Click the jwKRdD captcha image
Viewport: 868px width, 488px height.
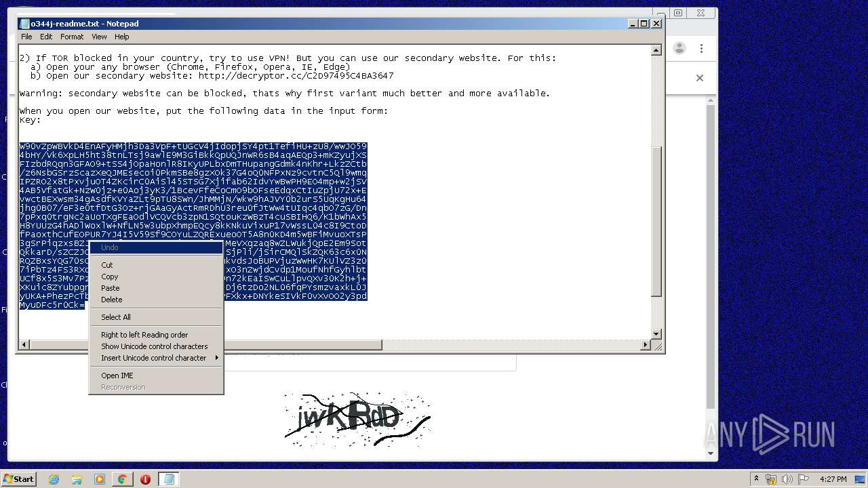357,420
